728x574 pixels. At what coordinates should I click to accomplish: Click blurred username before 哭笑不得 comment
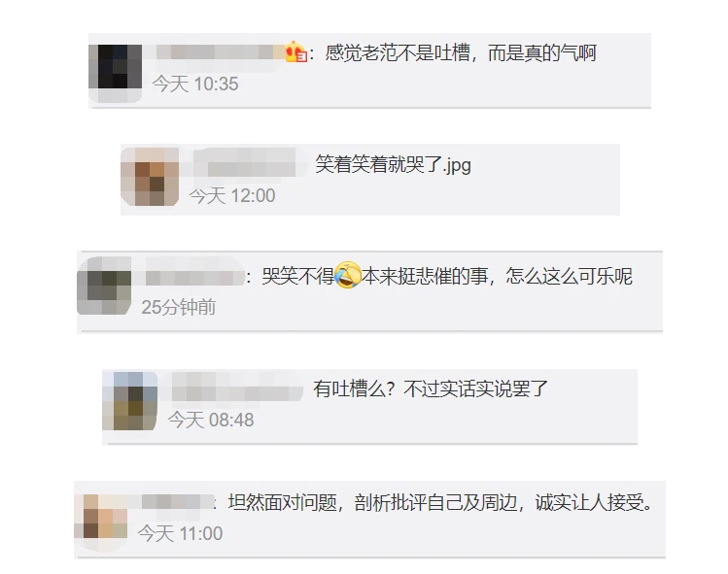click(x=195, y=278)
